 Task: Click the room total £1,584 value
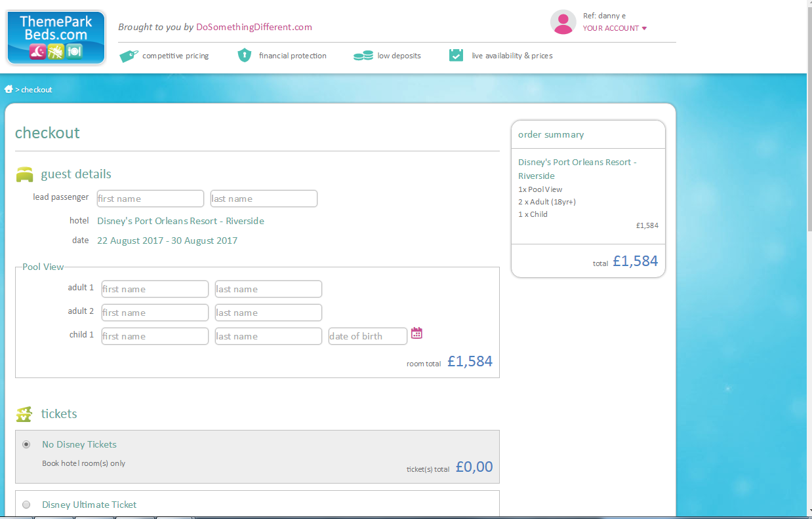[x=470, y=361]
